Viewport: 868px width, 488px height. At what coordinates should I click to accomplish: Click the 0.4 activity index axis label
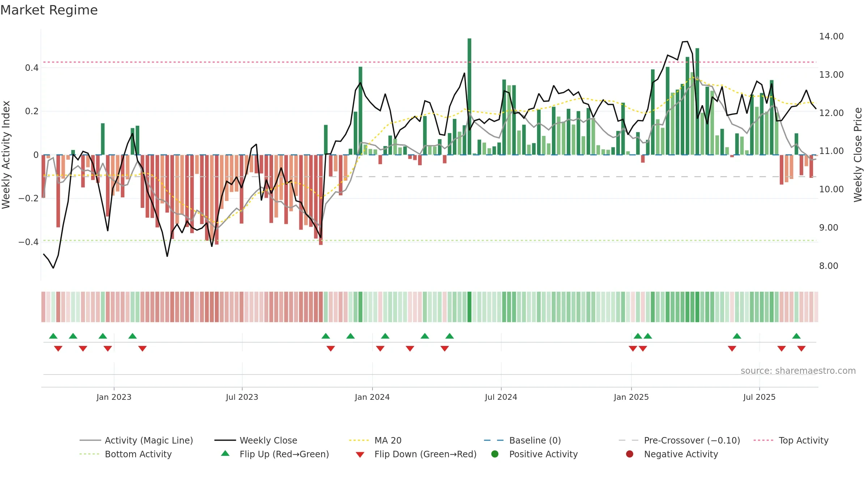tap(32, 68)
